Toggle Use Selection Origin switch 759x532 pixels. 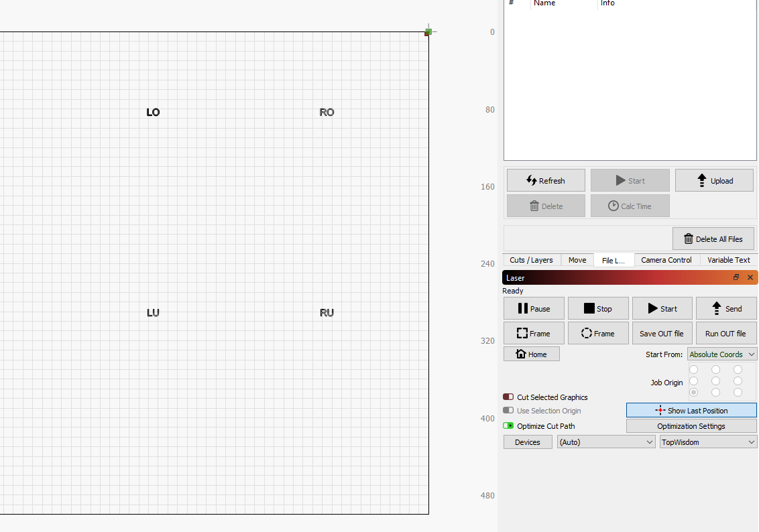(x=508, y=411)
